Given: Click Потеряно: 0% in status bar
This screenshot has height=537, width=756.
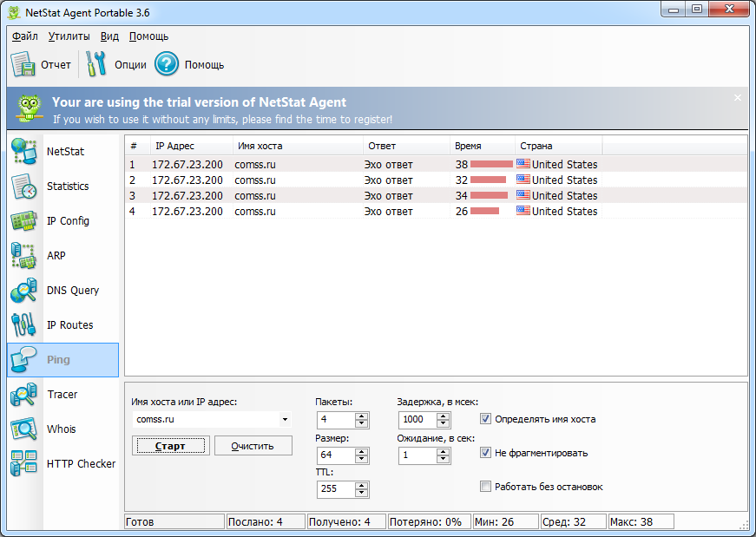Looking at the screenshot, I should pyautogui.click(x=429, y=521).
